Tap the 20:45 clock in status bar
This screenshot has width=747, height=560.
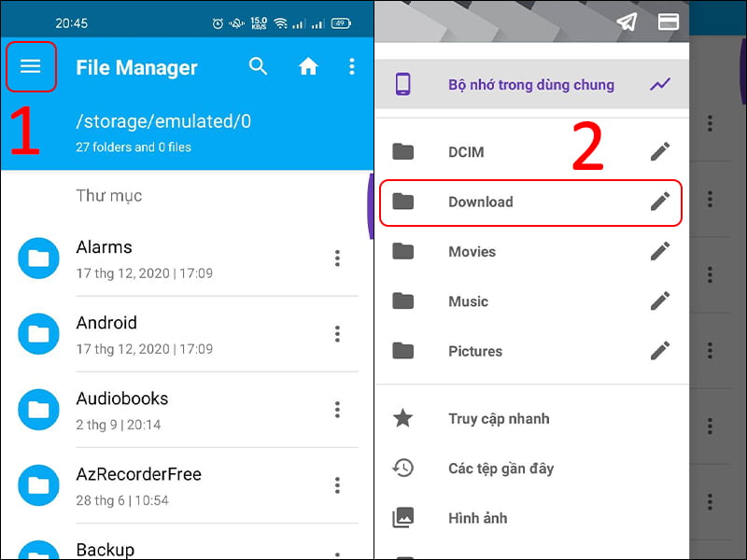coord(72,23)
